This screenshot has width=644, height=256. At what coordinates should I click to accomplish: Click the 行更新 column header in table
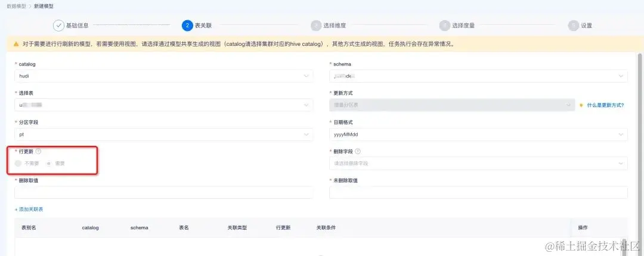pos(283,227)
